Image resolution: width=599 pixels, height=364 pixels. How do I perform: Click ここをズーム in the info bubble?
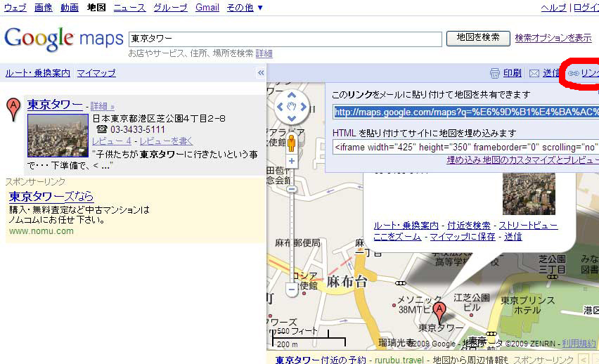pos(397,236)
